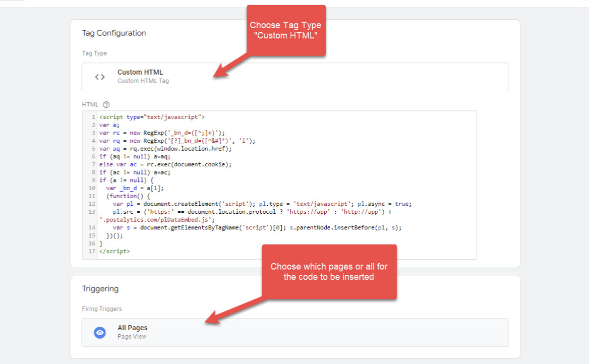
Task: Click the "Firing Triggers" label
Action: coord(102,309)
